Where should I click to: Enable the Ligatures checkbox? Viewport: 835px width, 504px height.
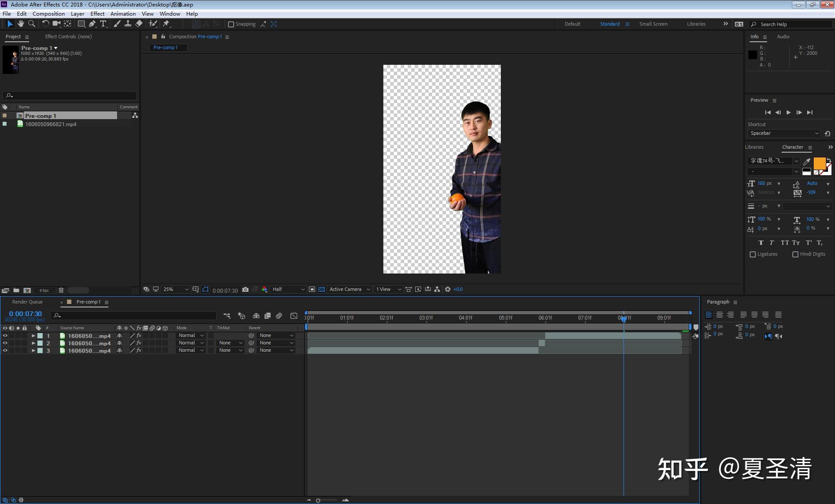(753, 254)
